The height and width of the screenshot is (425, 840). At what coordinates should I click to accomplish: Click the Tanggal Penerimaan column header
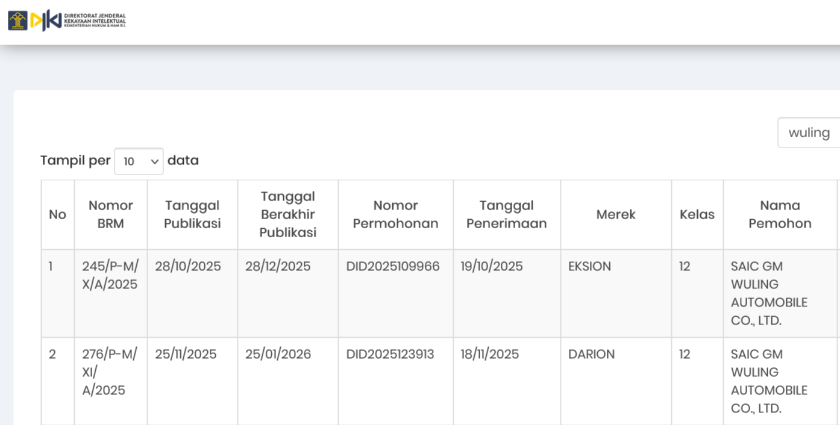coord(506,214)
